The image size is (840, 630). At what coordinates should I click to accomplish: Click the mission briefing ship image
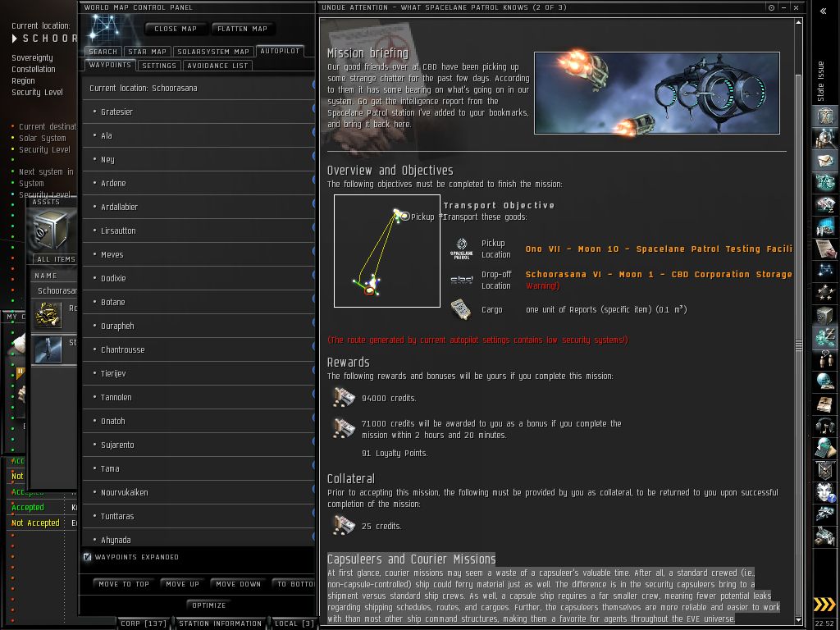(x=657, y=94)
